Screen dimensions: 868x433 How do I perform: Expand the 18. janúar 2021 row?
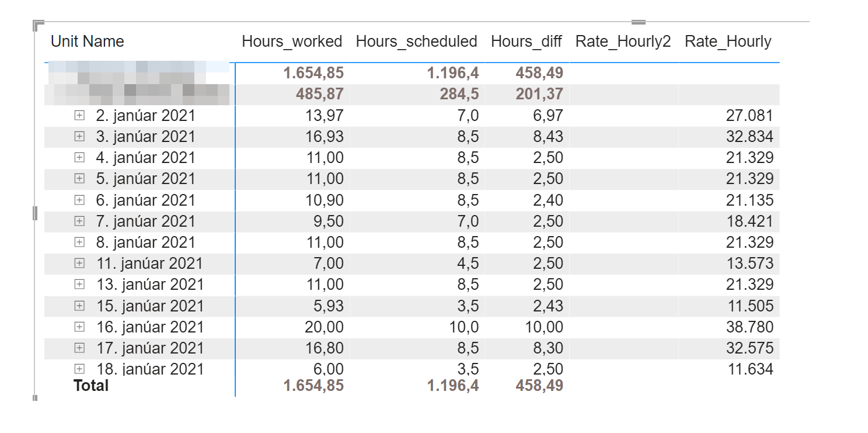(79, 369)
